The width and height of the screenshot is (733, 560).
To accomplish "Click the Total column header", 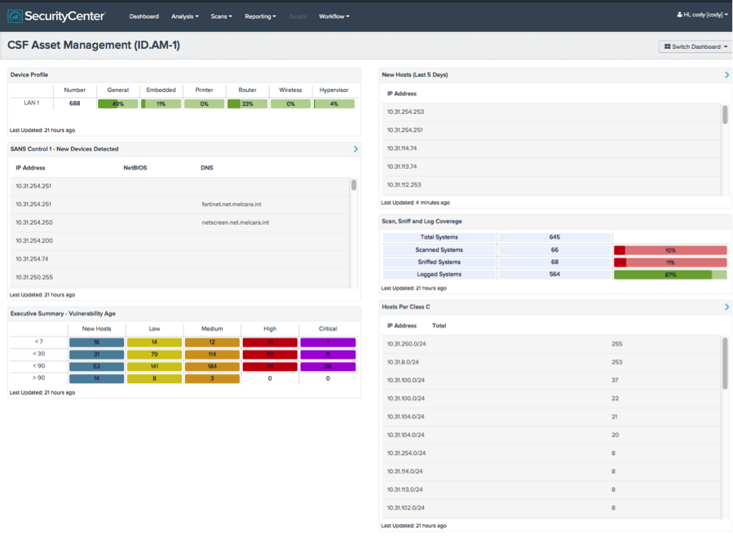I will 439,326.
